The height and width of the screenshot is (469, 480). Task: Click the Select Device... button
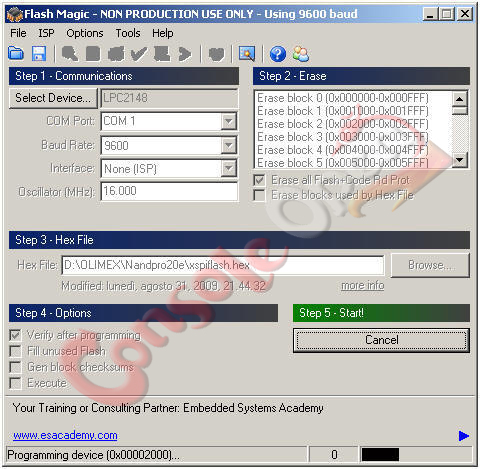tap(53, 98)
